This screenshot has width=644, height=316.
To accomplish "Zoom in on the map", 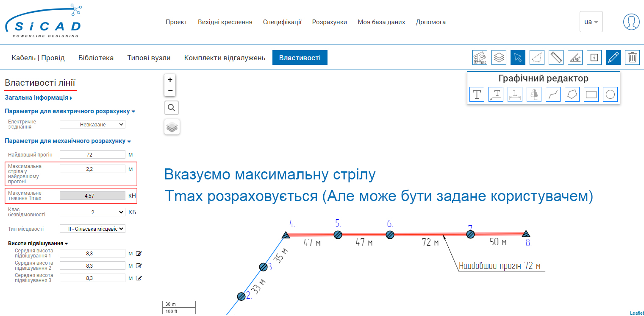I will pyautogui.click(x=170, y=80).
